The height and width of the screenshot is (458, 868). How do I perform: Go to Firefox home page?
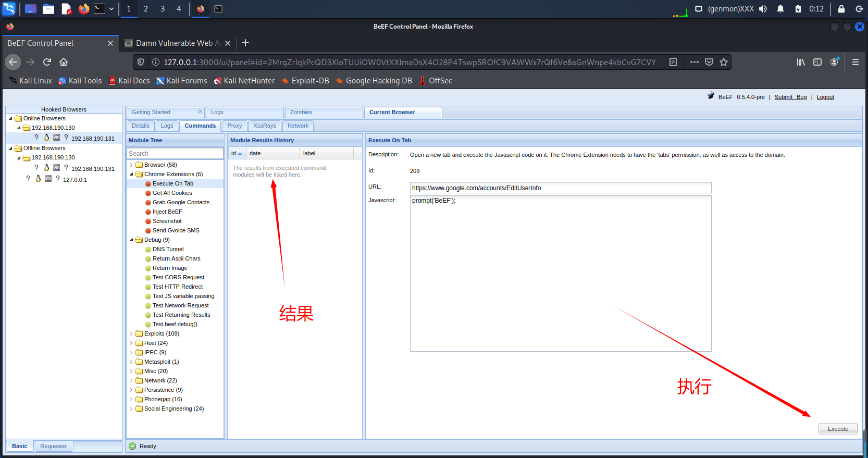(64, 62)
